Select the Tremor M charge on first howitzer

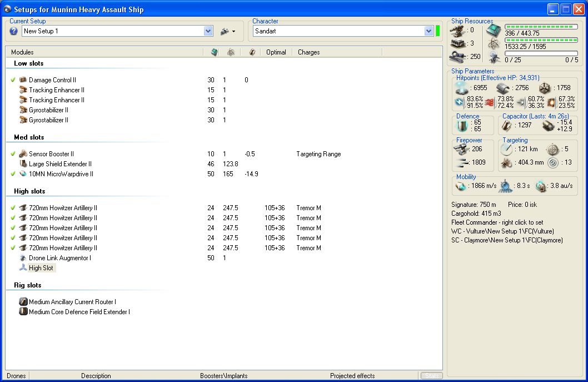pos(308,208)
